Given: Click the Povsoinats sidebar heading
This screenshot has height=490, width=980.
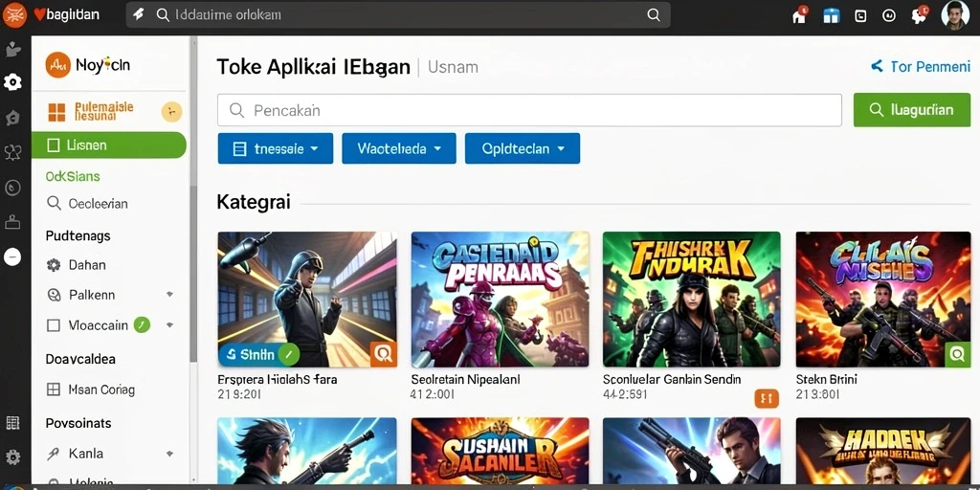Looking at the screenshot, I should [78, 423].
